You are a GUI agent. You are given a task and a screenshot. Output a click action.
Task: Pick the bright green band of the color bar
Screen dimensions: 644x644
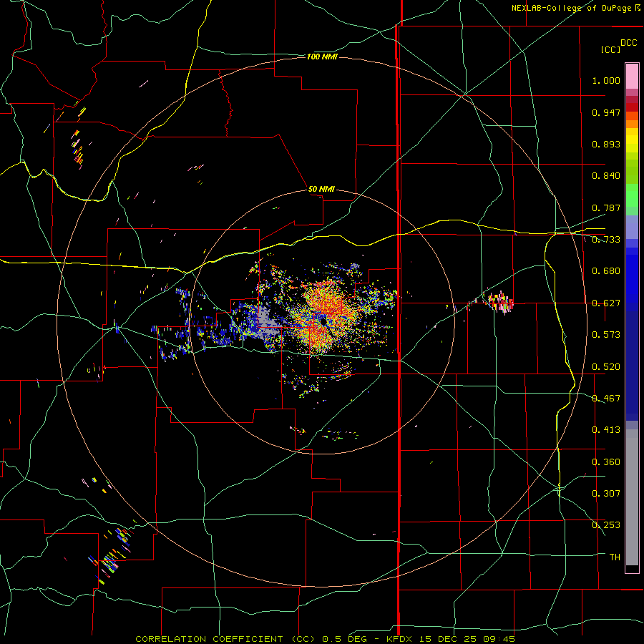pos(632,195)
